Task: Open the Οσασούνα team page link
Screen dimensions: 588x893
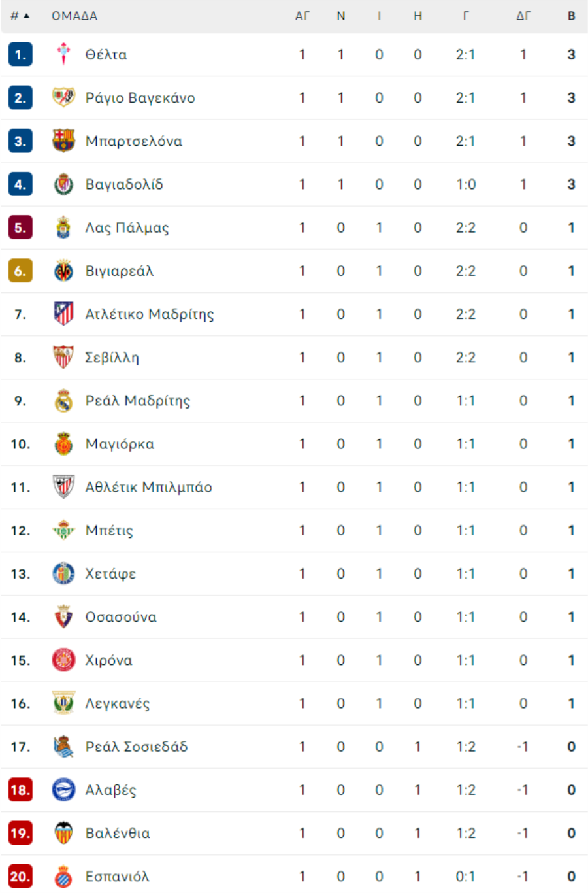Action: [121, 617]
